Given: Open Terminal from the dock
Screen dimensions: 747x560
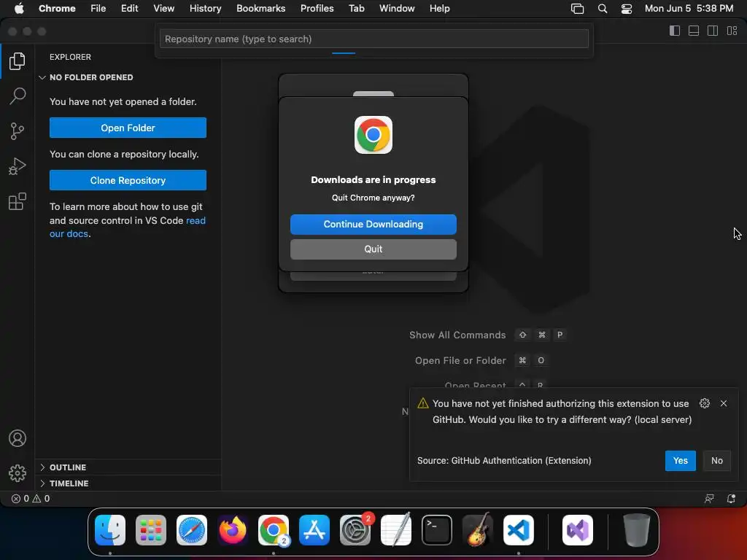Looking at the screenshot, I should pos(437,530).
